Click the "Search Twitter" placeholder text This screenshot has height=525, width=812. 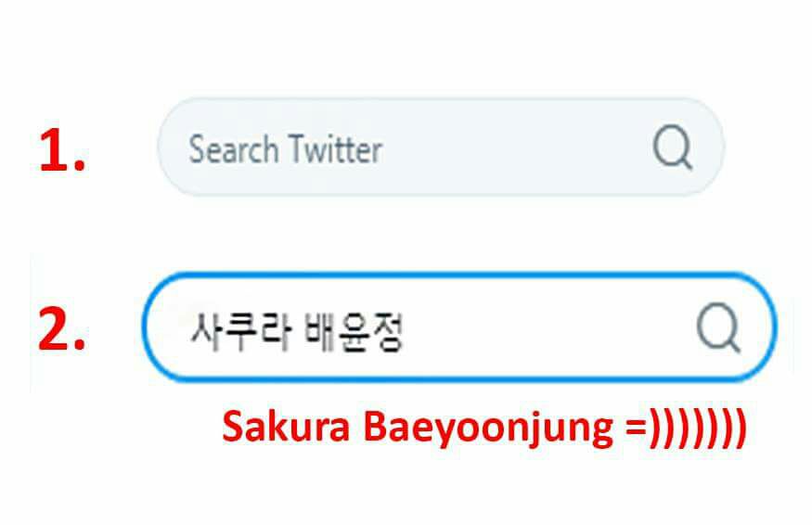[285, 149]
